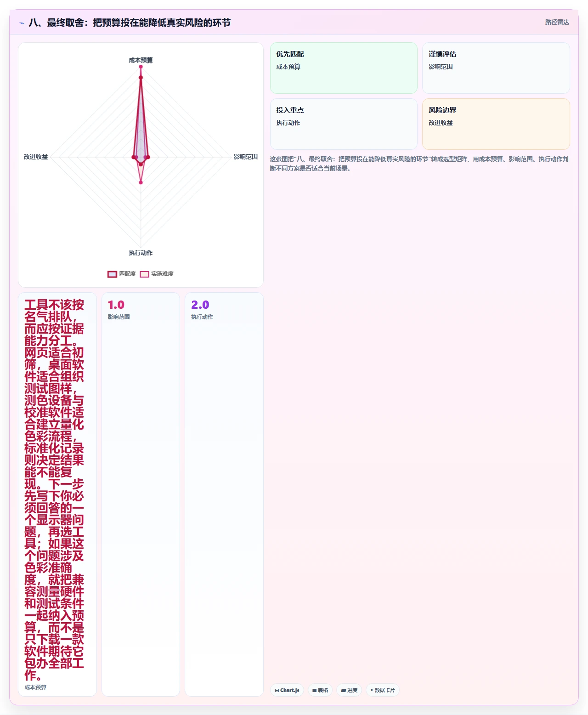Click the 改进收益 radar axis label
Screen dimensions: 588x715
coord(36,157)
